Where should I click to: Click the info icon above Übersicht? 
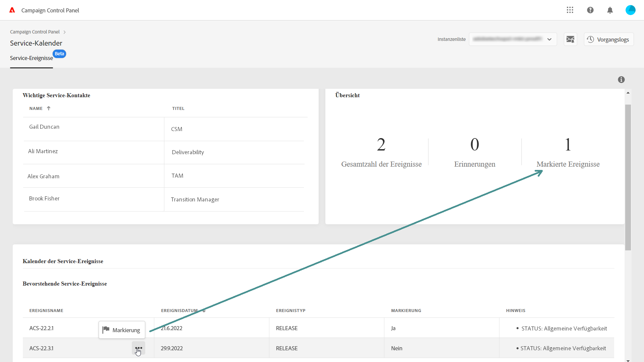tap(621, 79)
